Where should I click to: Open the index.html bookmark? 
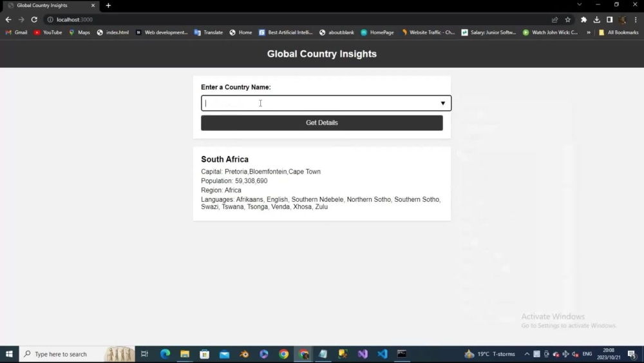pyautogui.click(x=113, y=32)
